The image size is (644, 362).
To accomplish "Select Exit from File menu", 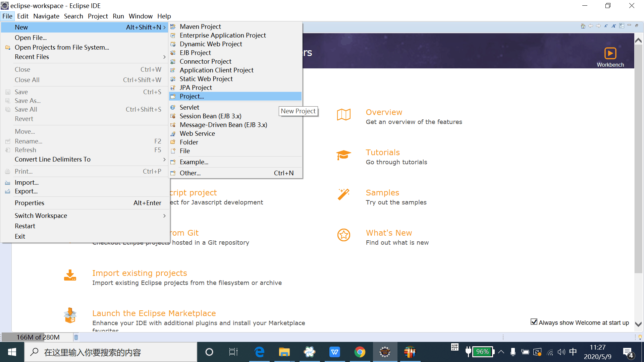I will pos(85,236).
